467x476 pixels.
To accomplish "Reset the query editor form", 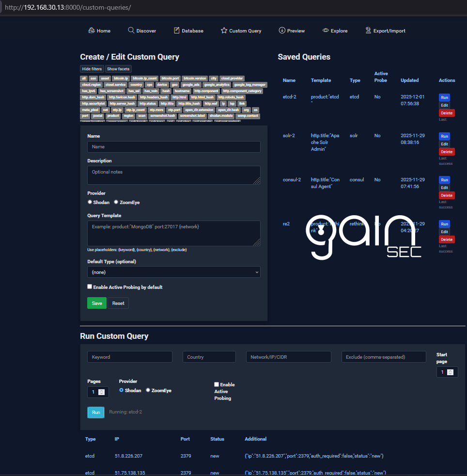I will pos(118,303).
